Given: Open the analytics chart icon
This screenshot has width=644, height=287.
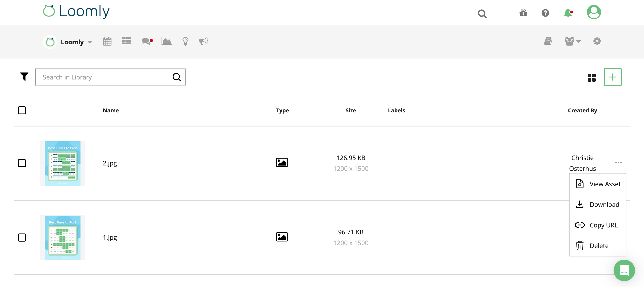Looking at the screenshot, I should click(x=166, y=41).
